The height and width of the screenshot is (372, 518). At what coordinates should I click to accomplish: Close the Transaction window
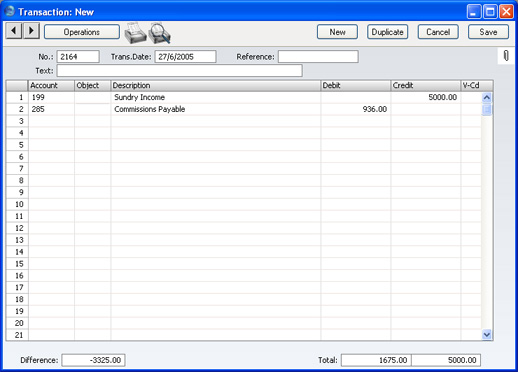click(x=506, y=12)
